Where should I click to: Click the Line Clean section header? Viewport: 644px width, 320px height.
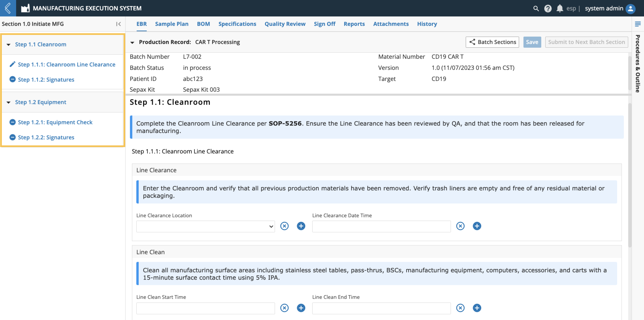point(377,252)
